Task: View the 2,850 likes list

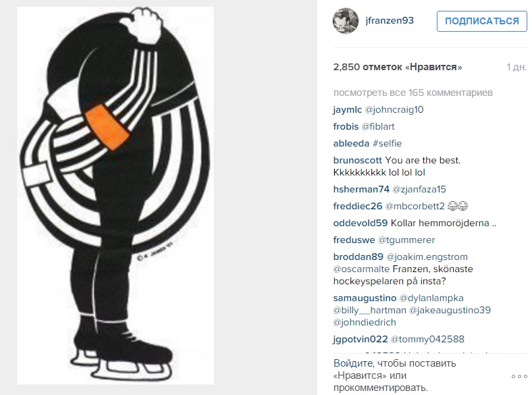Action: (x=398, y=67)
